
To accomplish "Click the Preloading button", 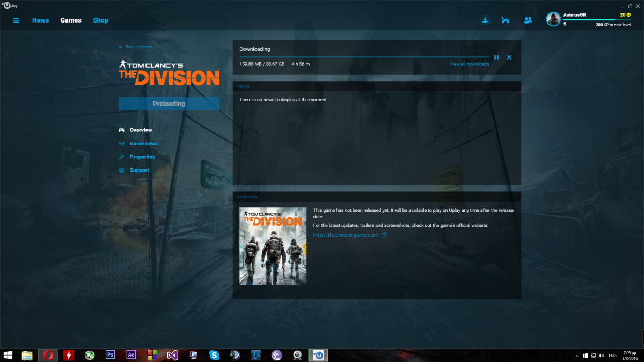I will click(x=169, y=104).
